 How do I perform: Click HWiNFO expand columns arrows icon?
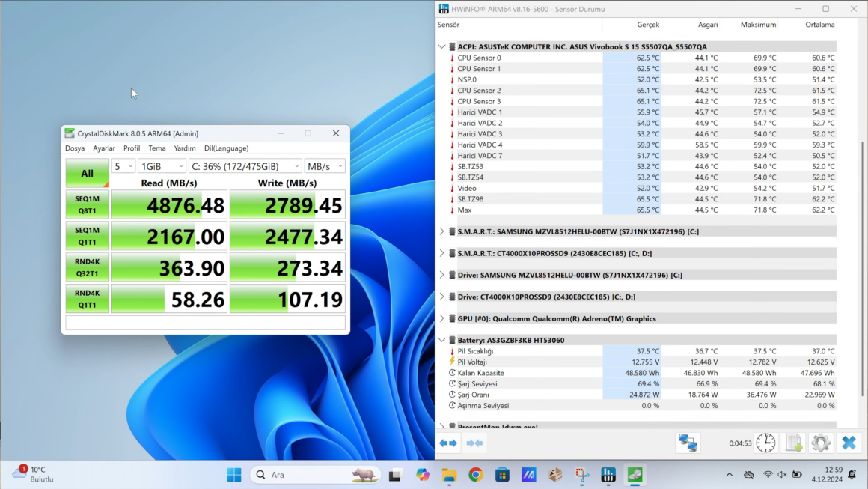pos(448,443)
